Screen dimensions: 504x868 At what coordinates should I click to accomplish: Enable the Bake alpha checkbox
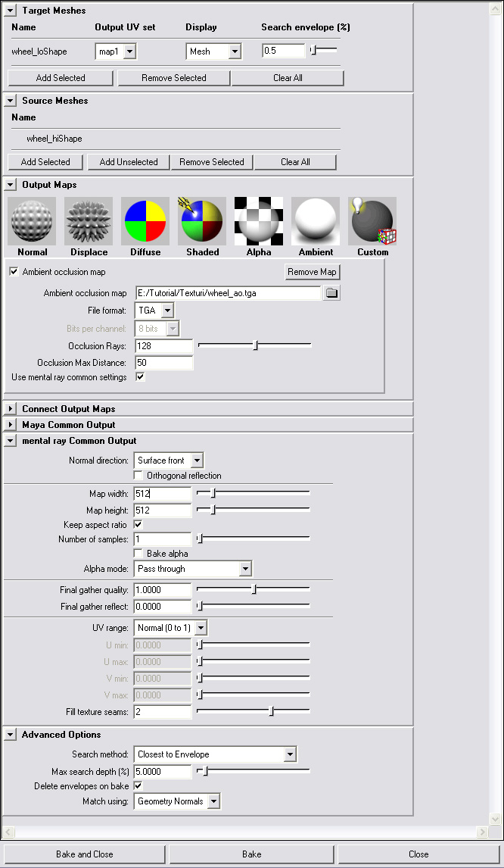click(138, 554)
